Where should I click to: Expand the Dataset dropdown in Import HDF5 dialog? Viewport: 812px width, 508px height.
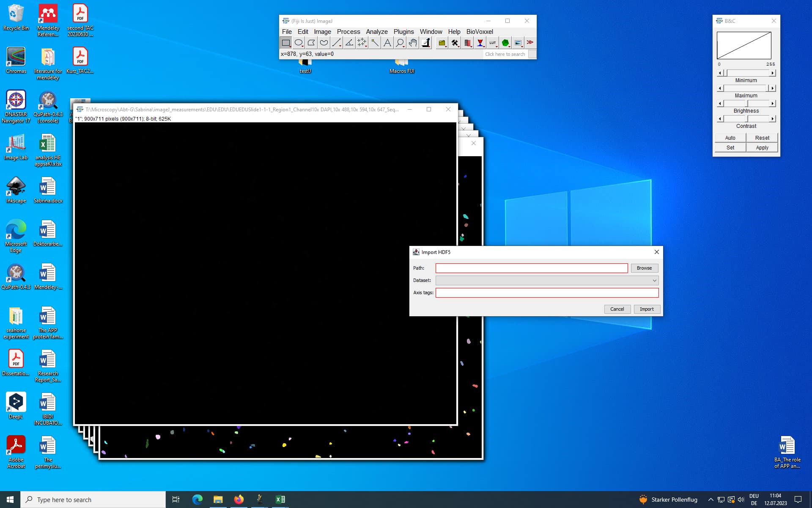[x=654, y=280]
